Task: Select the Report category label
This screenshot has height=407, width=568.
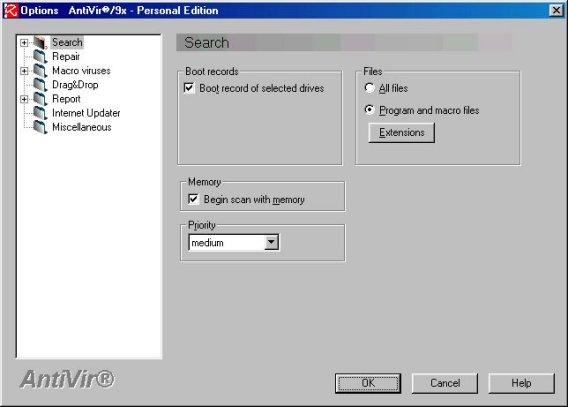Action: pos(66,99)
